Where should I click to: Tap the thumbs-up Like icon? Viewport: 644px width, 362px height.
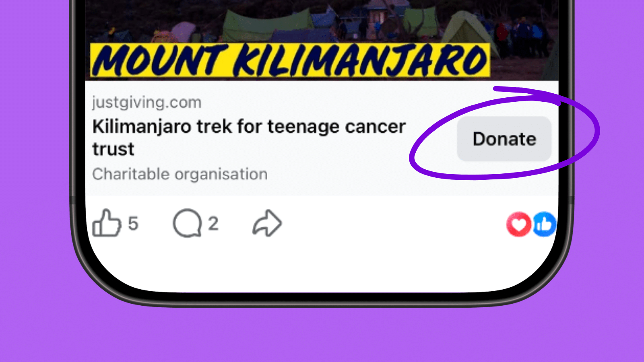coord(107,223)
